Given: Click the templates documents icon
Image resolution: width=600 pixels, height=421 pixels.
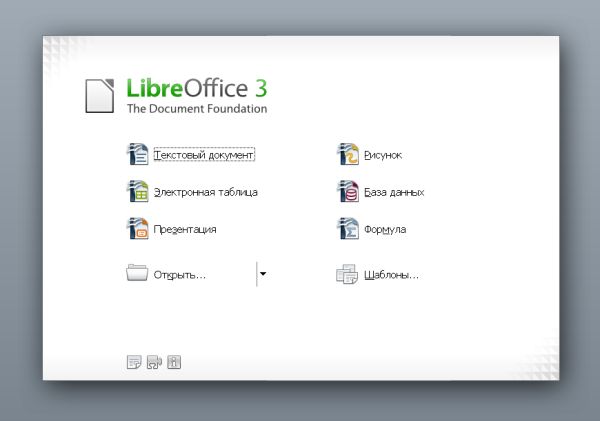Looking at the screenshot, I should pyautogui.click(x=347, y=274).
